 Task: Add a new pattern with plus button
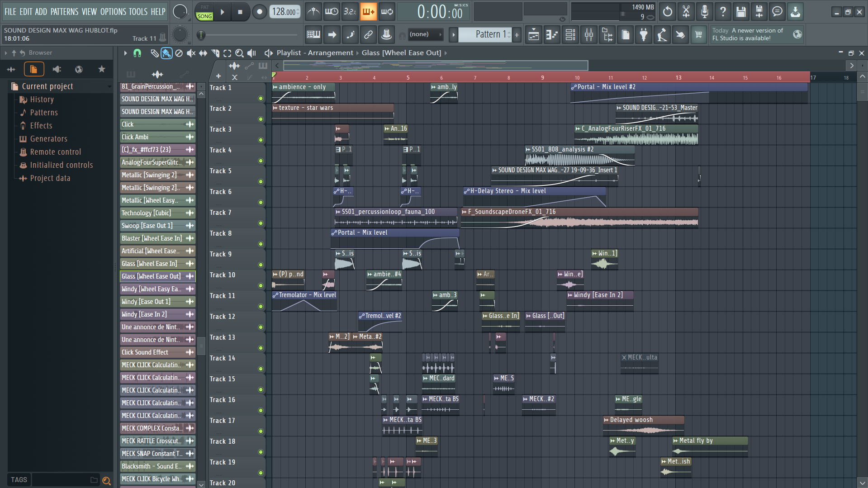(x=517, y=34)
